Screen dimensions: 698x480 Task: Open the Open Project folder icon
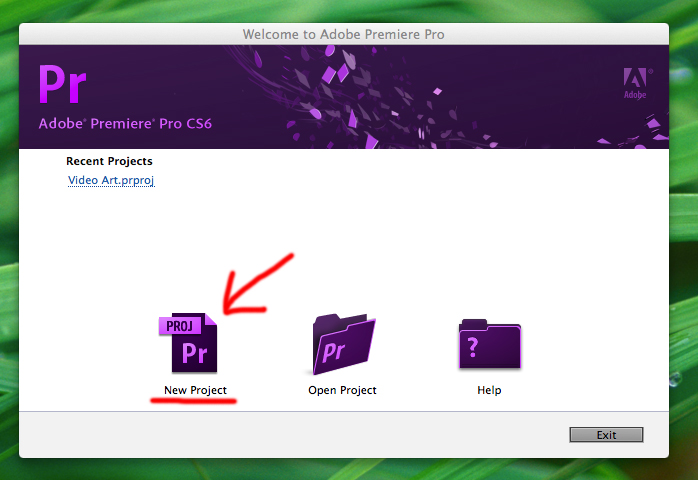click(342, 344)
